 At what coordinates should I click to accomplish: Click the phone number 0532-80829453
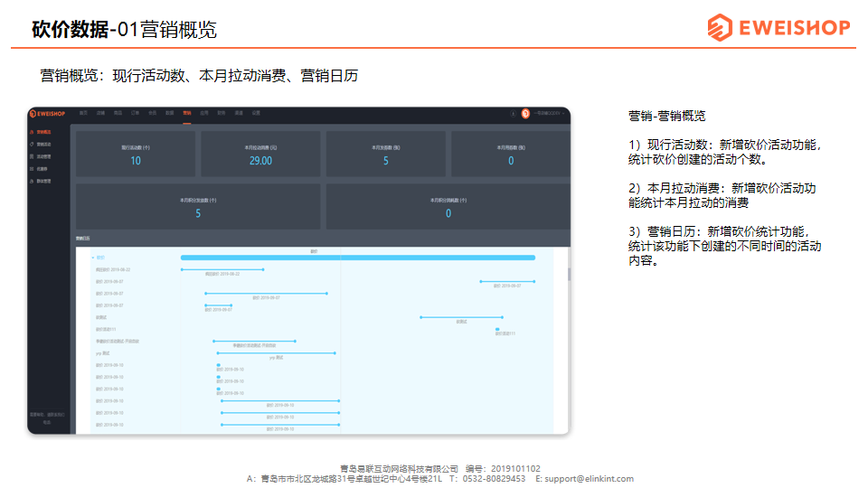point(494,479)
